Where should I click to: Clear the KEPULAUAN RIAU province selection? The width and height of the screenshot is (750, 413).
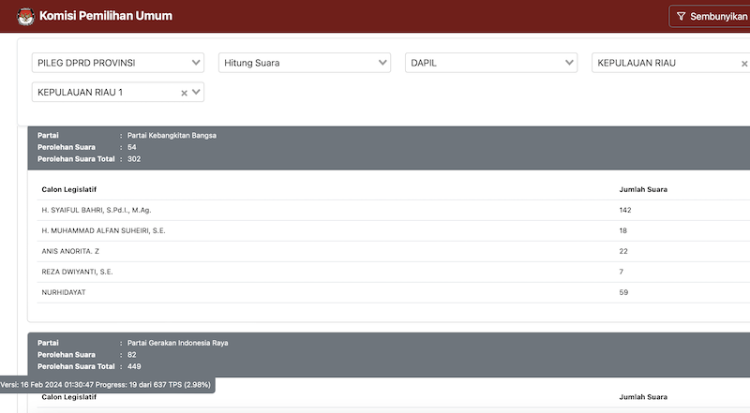[744, 64]
